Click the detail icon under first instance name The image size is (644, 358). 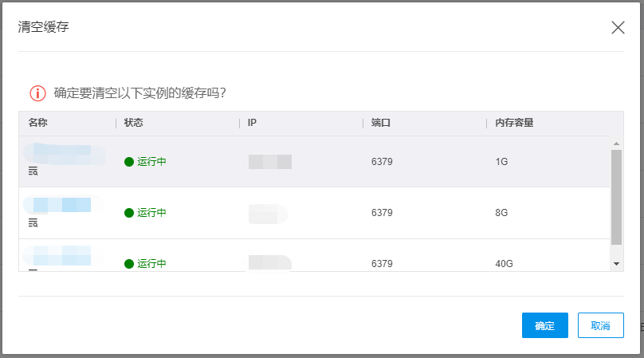pos(33,171)
